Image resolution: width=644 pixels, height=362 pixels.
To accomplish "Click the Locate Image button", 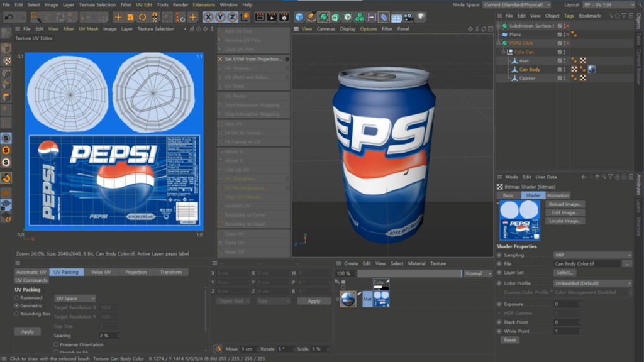I will [x=565, y=221].
